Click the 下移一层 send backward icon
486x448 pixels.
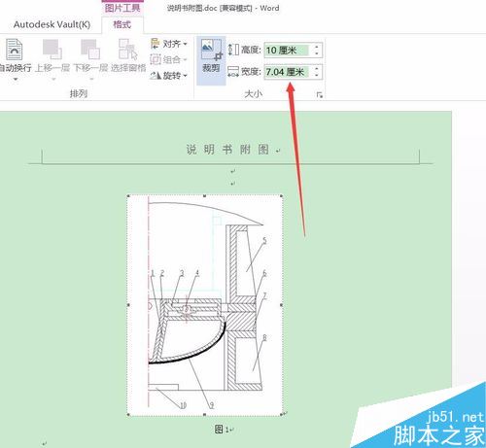pyautogui.click(x=90, y=50)
